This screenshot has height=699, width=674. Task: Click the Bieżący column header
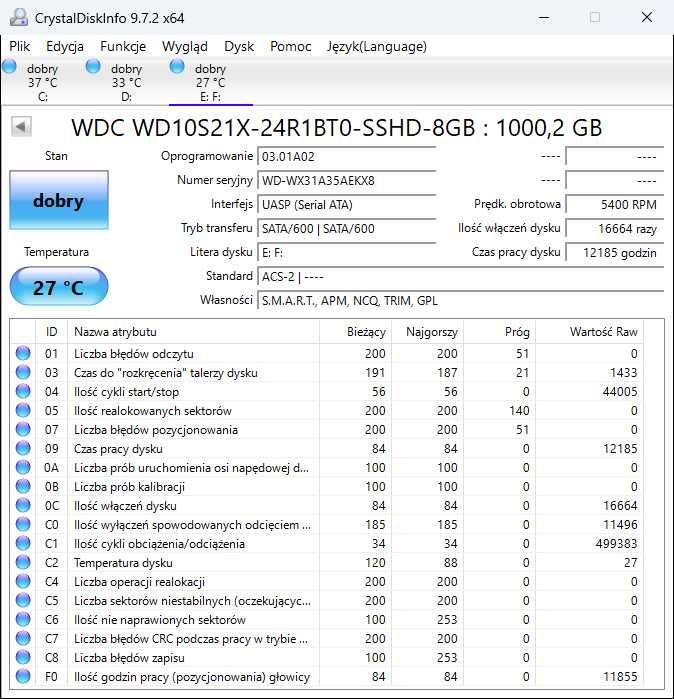(355, 332)
